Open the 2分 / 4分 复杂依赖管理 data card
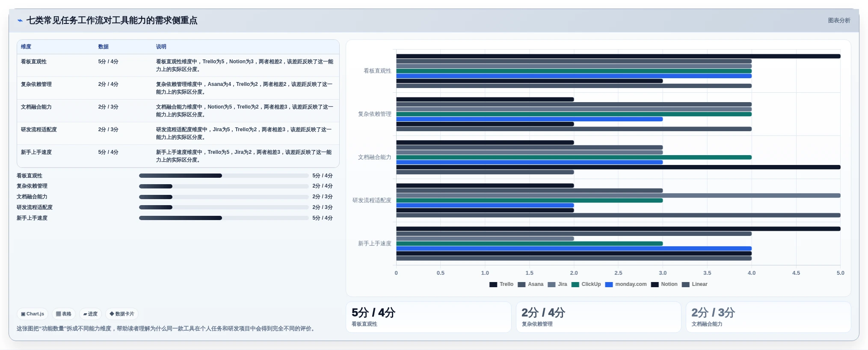 [x=598, y=317]
